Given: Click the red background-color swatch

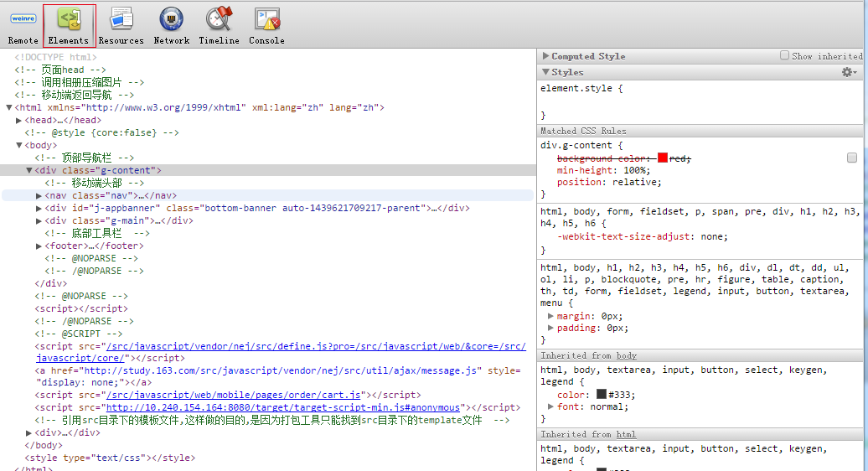Looking at the screenshot, I should coord(662,158).
